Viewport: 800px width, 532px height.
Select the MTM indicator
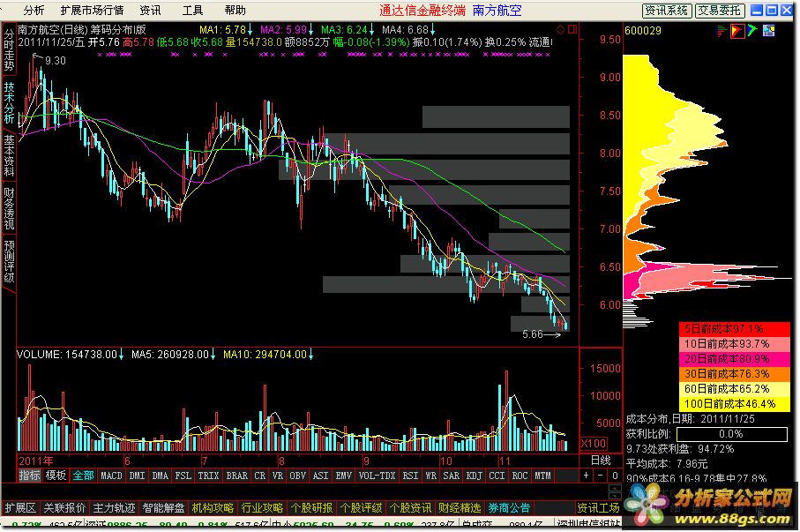542,476
